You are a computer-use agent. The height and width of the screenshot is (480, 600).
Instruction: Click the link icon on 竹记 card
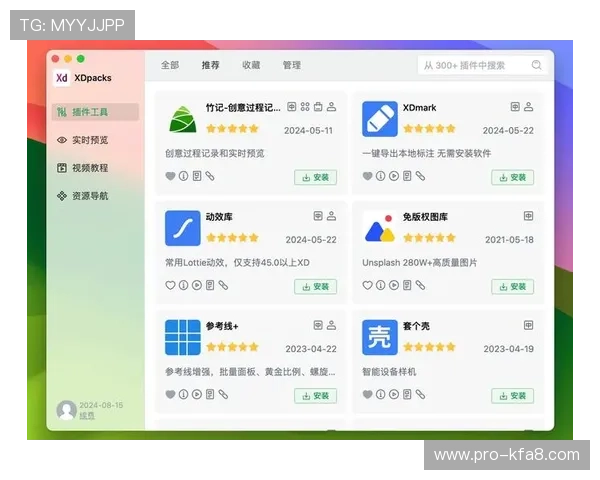point(210,176)
